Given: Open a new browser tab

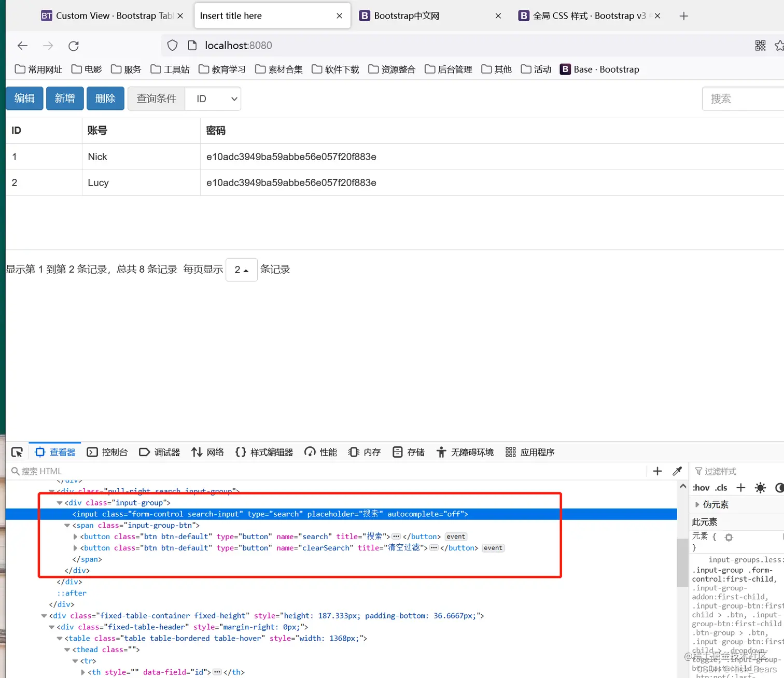Looking at the screenshot, I should tap(684, 16).
